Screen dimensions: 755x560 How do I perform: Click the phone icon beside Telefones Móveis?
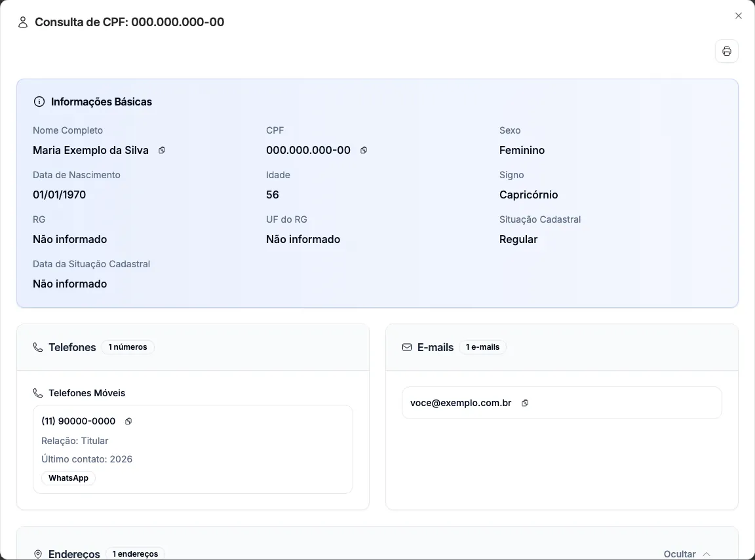click(x=37, y=393)
